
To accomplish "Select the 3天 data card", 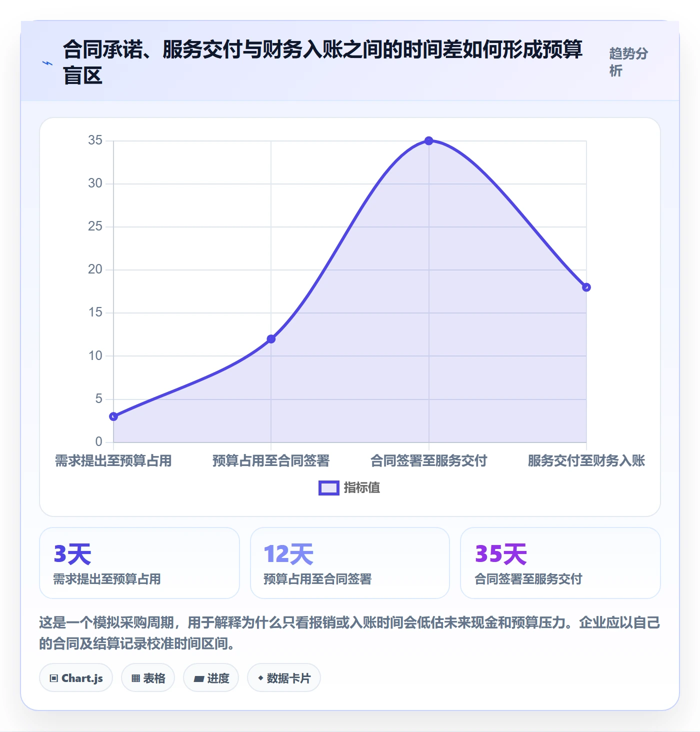I will pos(139,563).
